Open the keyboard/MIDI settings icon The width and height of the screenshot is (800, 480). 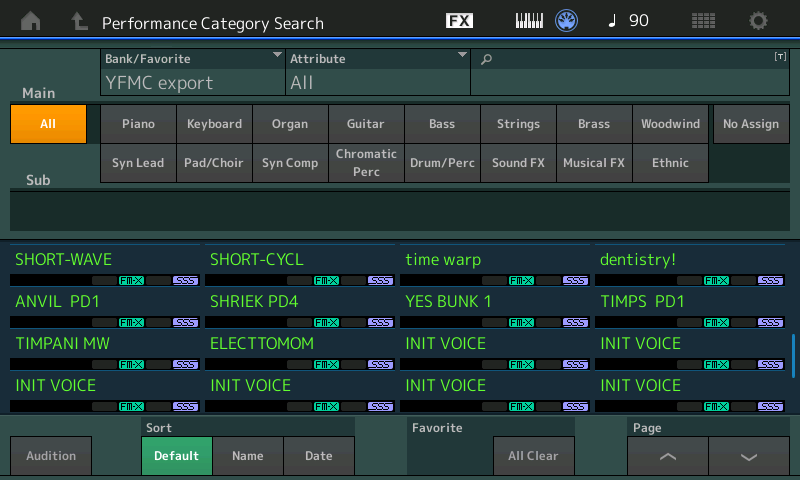529,21
